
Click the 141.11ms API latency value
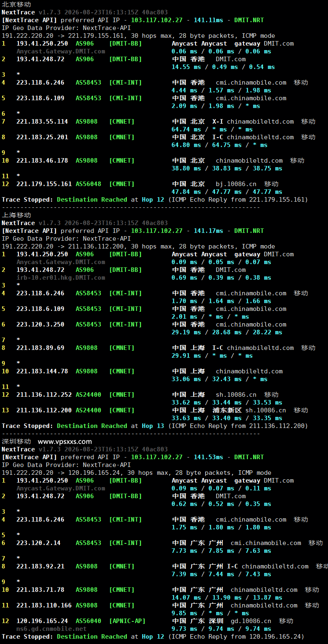[x=209, y=20]
